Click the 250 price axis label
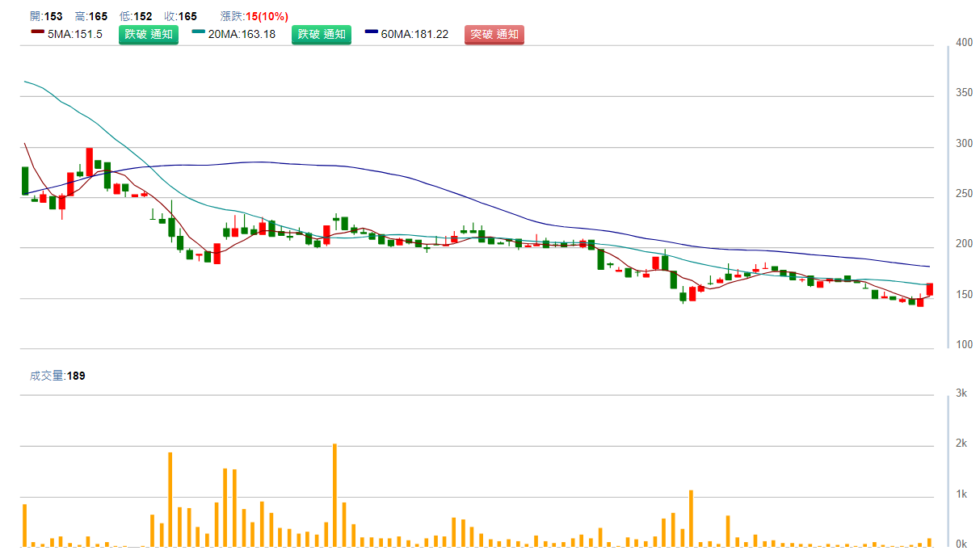This screenshot has width=980, height=555. pos(963,194)
